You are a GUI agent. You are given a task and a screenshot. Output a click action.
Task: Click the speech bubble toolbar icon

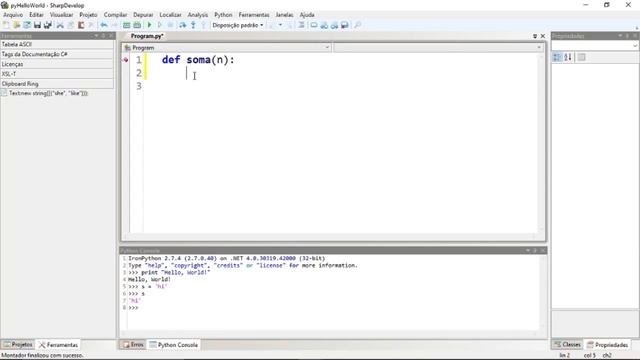(x=314, y=25)
